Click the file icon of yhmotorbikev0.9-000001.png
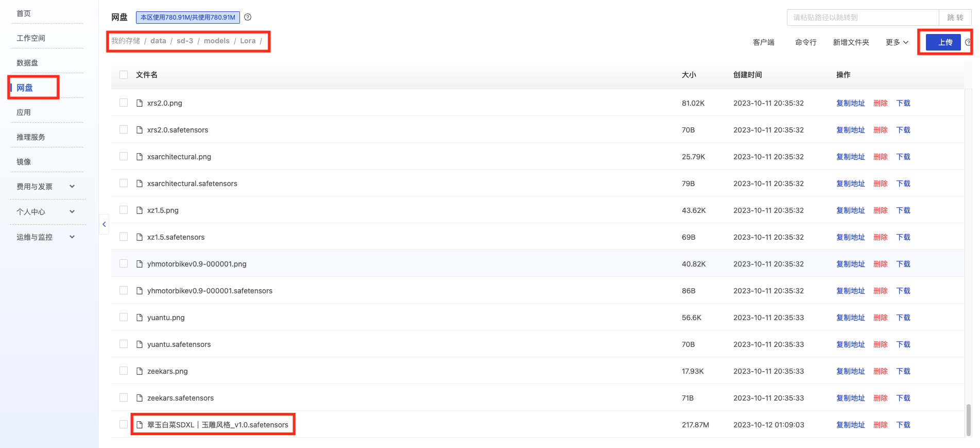 click(139, 264)
